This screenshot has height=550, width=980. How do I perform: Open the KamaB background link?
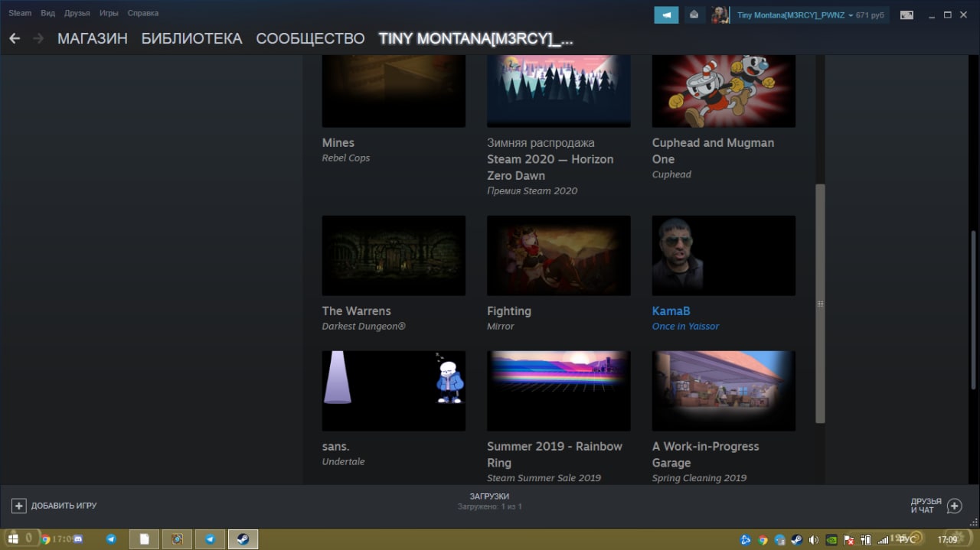click(x=671, y=311)
